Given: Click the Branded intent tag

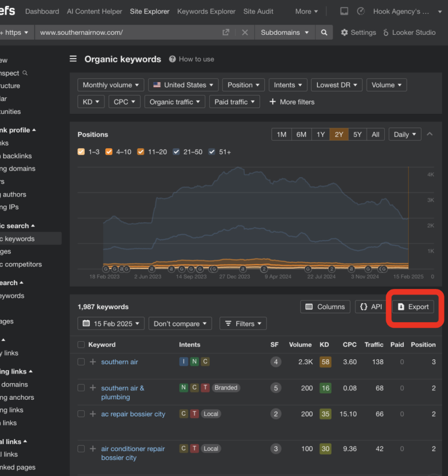Looking at the screenshot, I should (x=226, y=388).
